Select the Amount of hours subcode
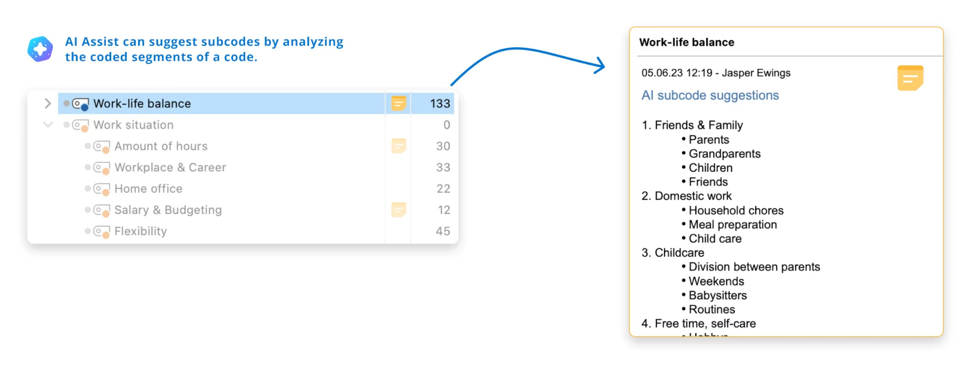This screenshot has height=366, width=980. (161, 146)
